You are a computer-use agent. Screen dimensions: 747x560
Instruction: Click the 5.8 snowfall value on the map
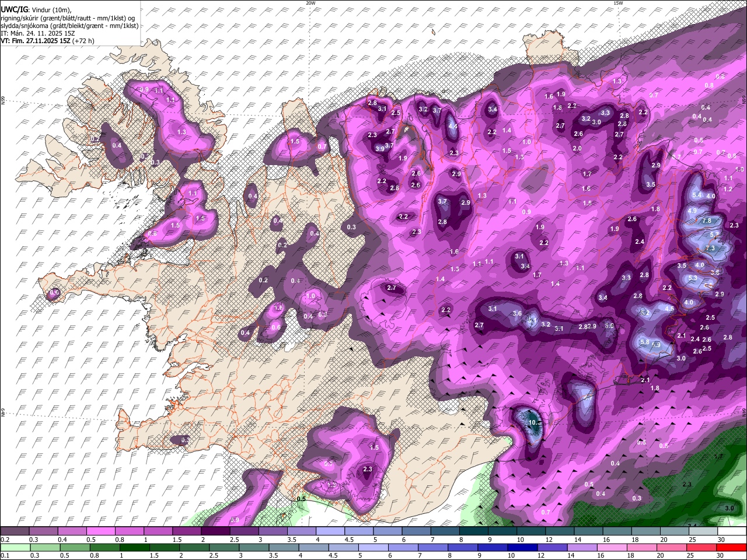(x=645, y=342)
